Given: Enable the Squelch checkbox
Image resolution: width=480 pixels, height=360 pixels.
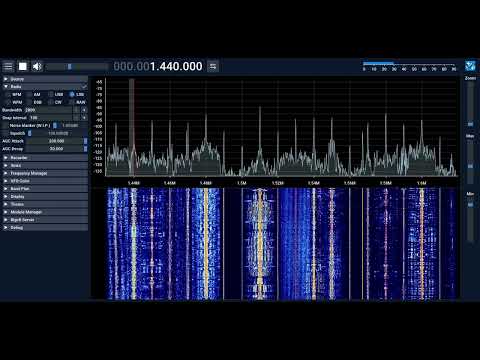Looking at the screenshot, I should 5,133.
